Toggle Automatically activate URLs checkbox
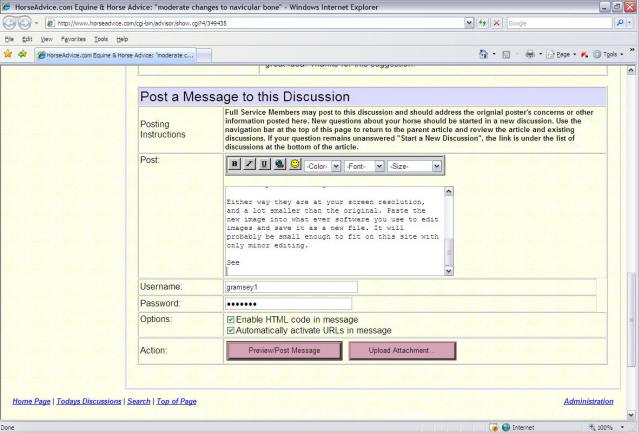The width and height of the screenshot is (639, 433). [231, 330]
